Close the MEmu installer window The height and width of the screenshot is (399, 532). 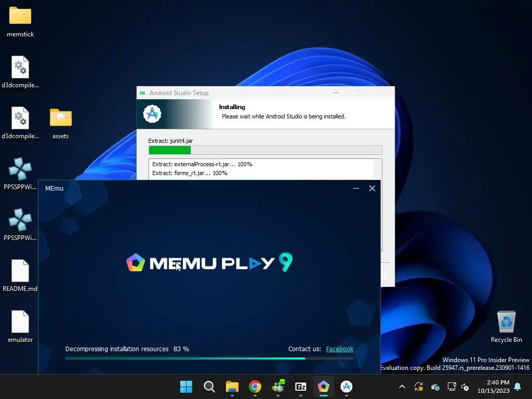[372, 188]
